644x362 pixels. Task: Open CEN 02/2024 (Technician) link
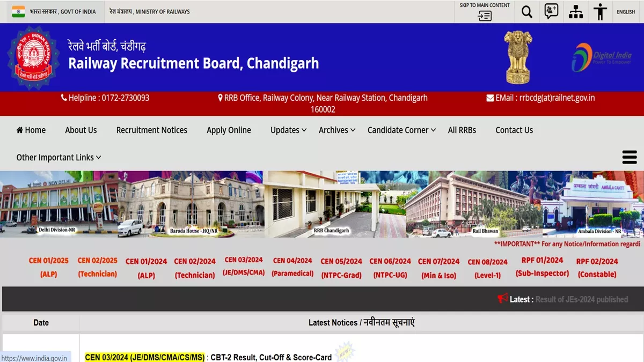coord(195,268)
